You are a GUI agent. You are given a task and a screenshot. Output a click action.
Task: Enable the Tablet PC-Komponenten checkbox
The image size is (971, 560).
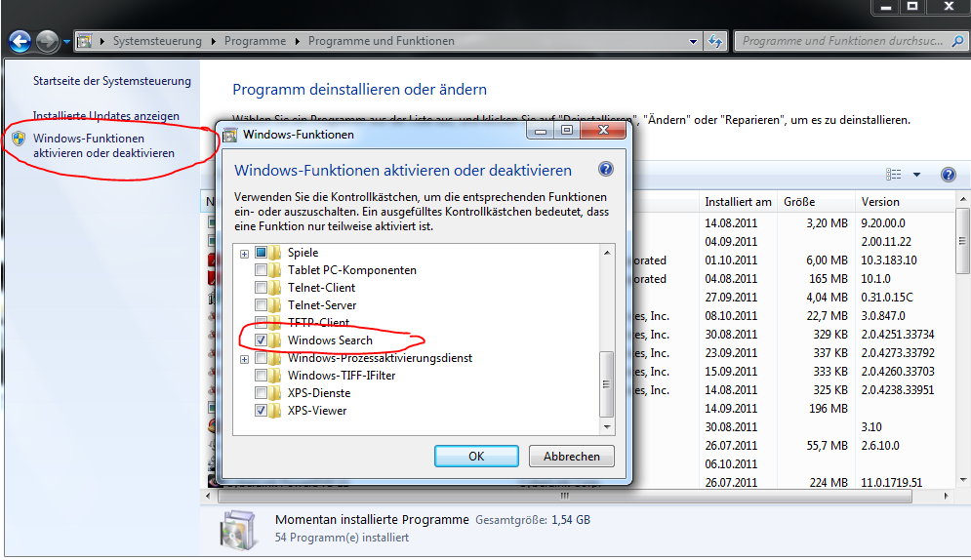click(261, 270)
